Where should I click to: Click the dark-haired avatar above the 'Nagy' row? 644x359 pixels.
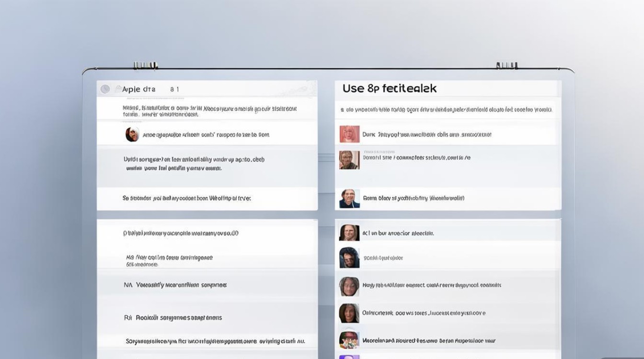(x=349, y=258)
